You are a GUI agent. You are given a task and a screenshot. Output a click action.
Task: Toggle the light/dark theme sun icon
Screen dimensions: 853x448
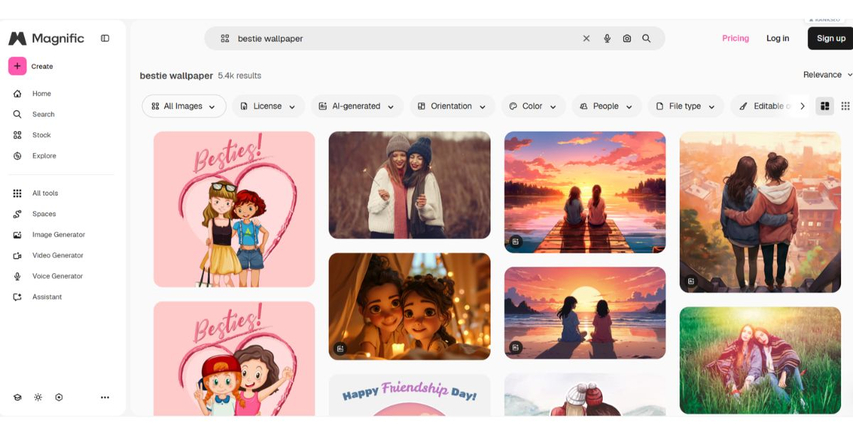pos(38,397)
